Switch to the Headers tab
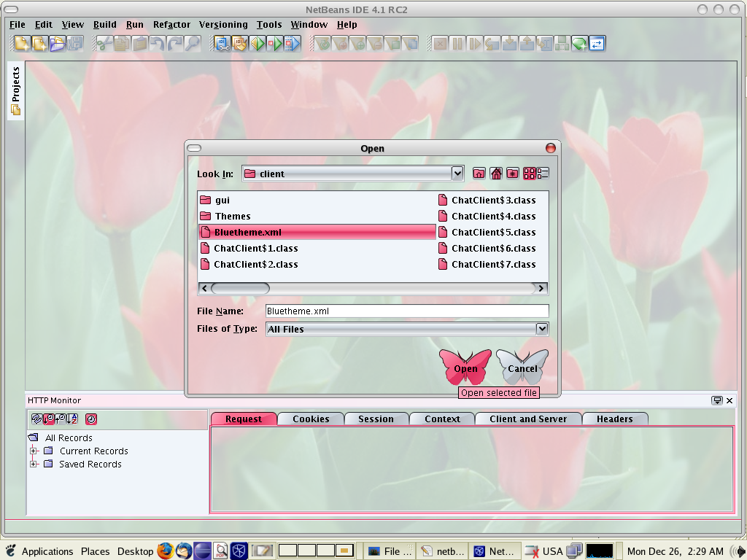 pyautogui.click(x=614, y=419)
